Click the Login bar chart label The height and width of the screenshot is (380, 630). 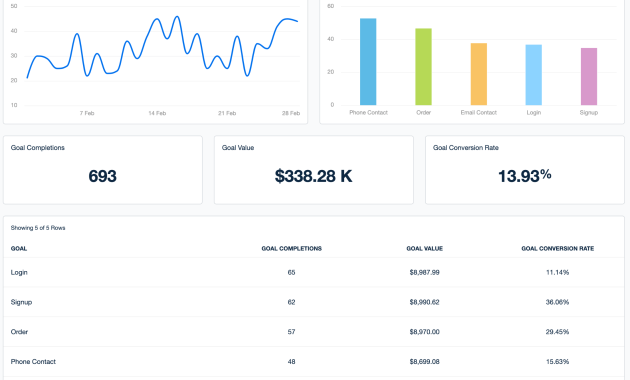point(534,112)
